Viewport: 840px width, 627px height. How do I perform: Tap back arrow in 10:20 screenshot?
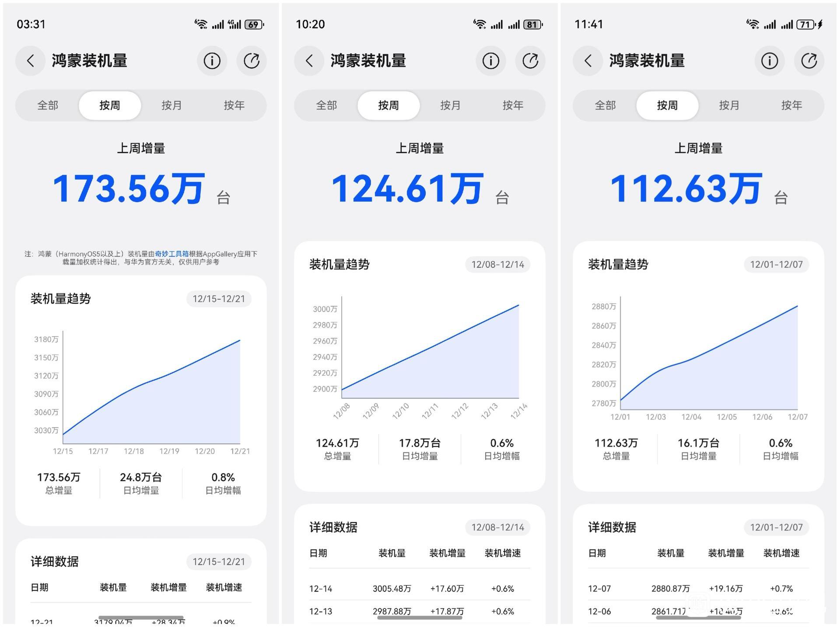pyautogui.click(x=309, y=61)
